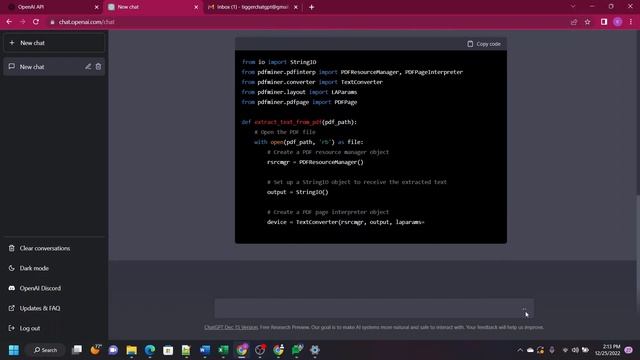
Task: Open Chrome profile avatar
Action: 618,22
